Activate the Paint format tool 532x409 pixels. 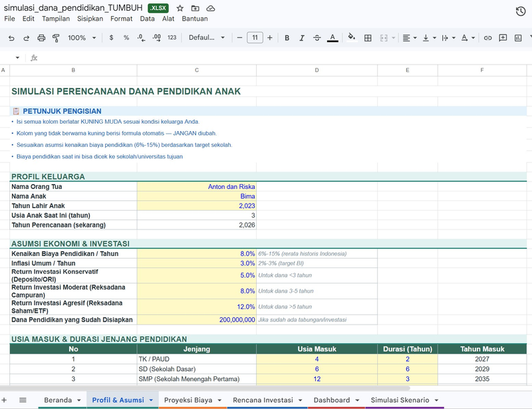pos(56,38)
